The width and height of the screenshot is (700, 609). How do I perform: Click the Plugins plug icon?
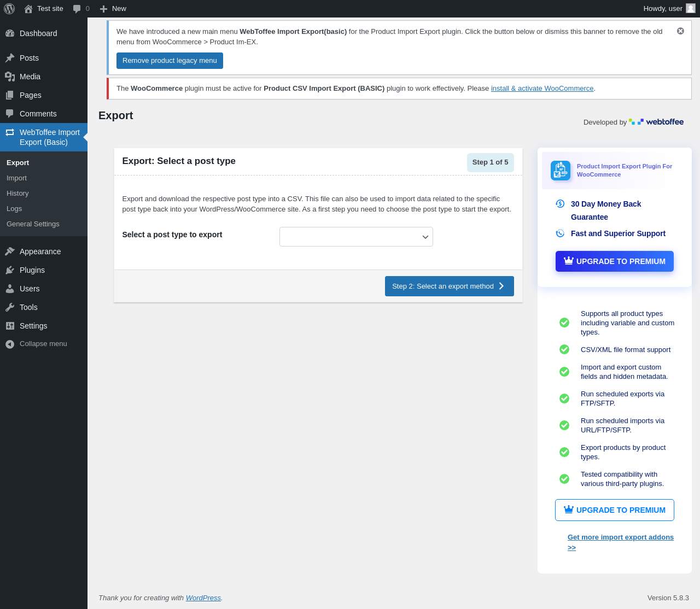pyautogui.click(x=10, y=270)
